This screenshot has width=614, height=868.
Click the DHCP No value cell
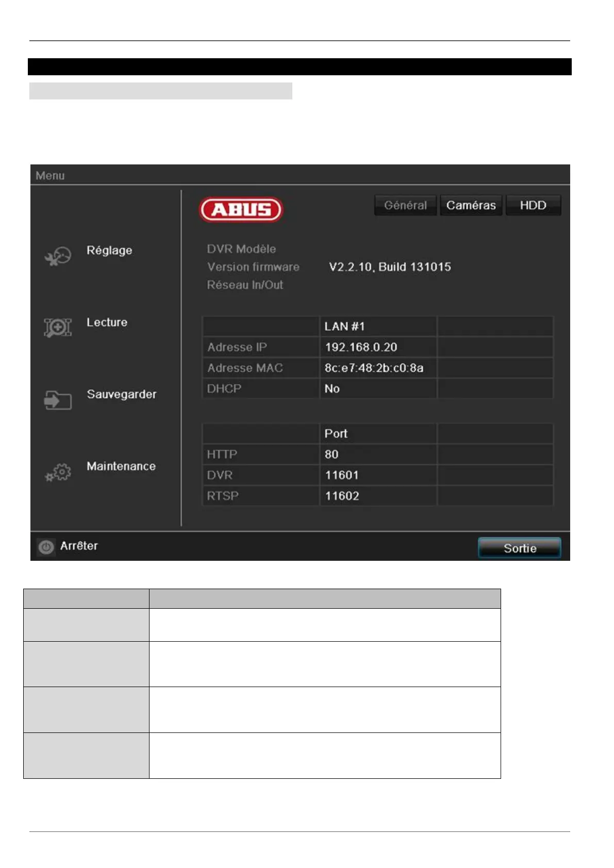[x=378, y=388]
